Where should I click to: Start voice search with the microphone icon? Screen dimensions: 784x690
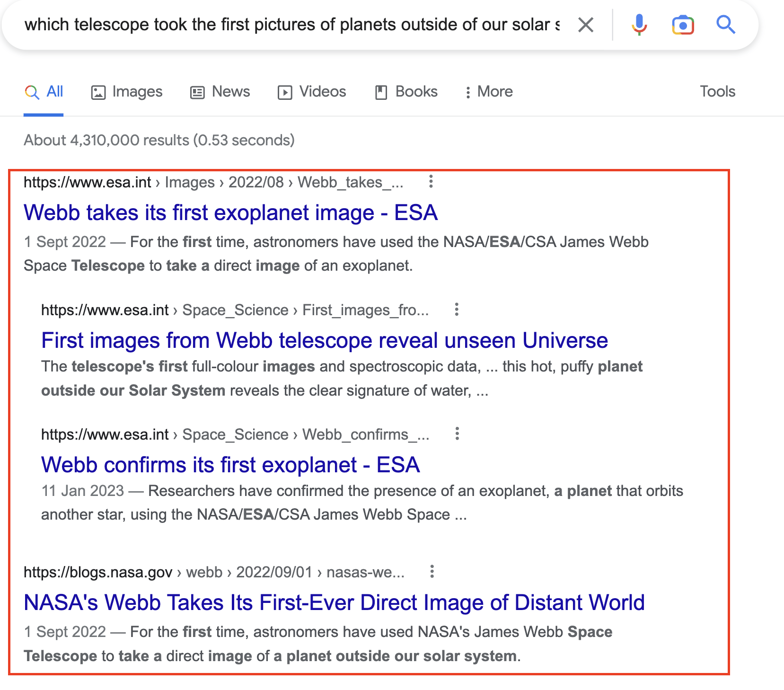[x=639, y=25]
